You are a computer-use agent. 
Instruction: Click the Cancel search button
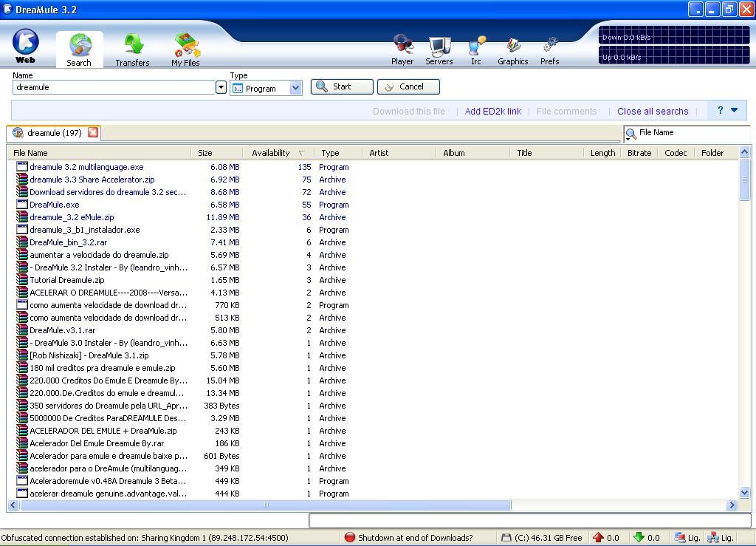pyautogui.click(x=408, y=87)
